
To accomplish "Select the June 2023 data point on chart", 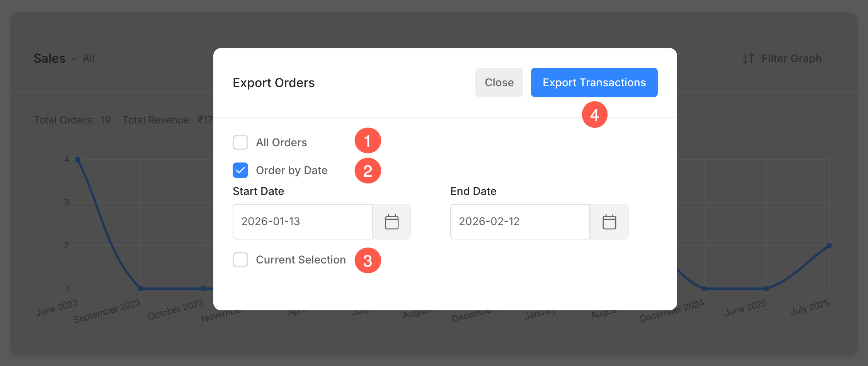I will click(x=78, y=159).
